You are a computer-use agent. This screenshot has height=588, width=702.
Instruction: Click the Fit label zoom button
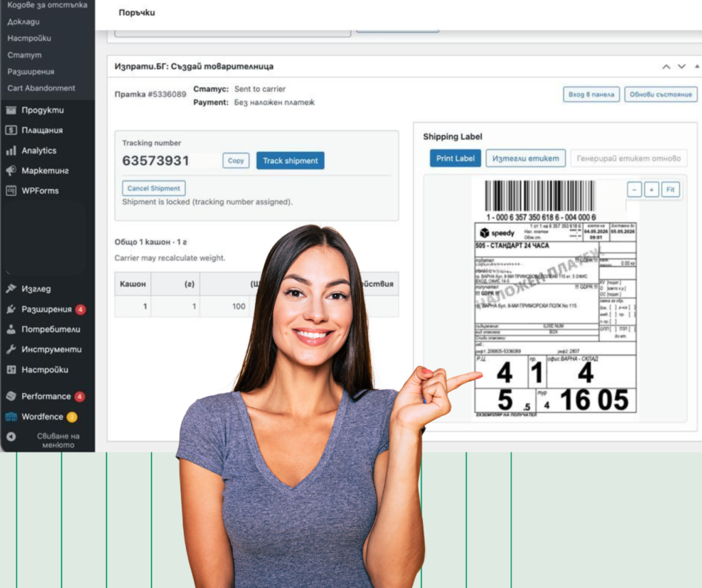click(x=670, y=190)
